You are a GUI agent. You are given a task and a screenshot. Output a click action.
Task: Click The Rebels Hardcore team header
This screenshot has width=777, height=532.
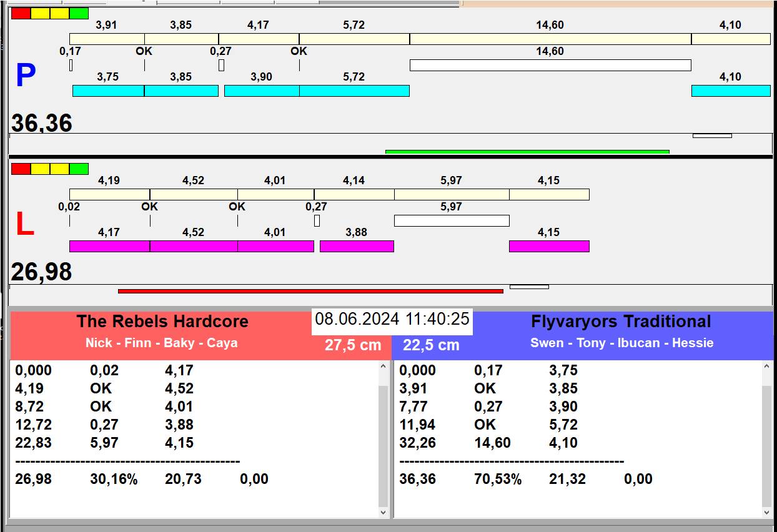(x=162, y=322)
